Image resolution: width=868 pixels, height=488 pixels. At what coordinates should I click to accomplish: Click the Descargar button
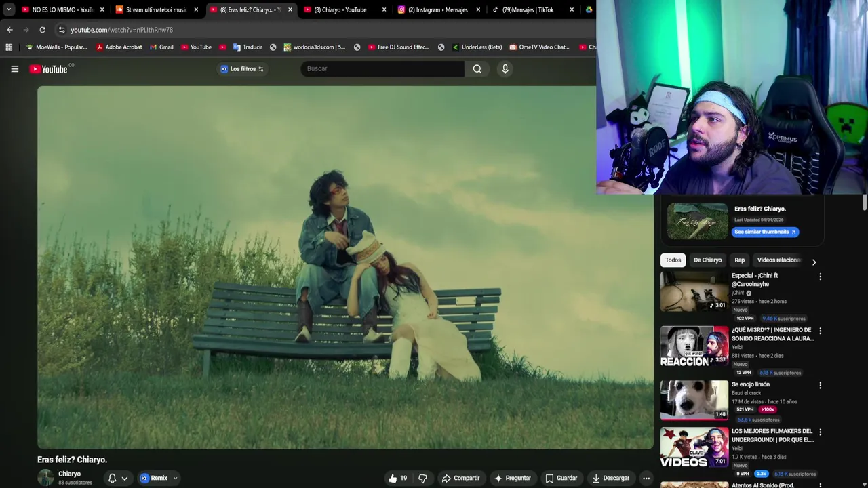pyautogui.click(x=611, y=478)
